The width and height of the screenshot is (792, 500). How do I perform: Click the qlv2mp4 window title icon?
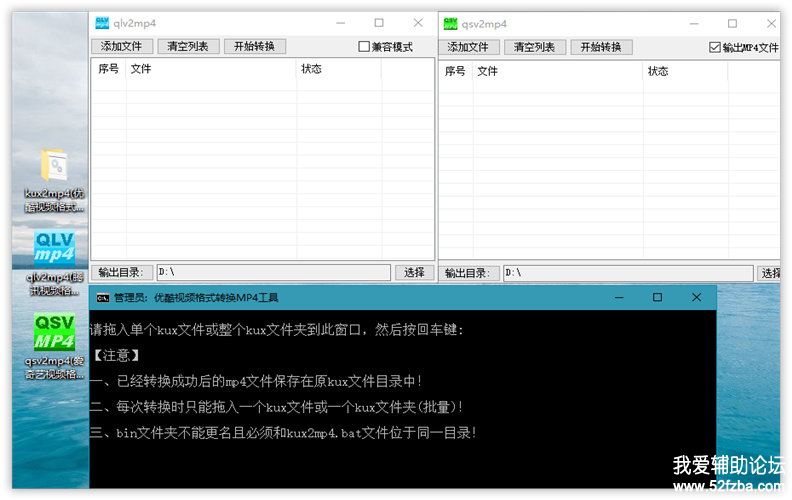[x=102, y=23]
